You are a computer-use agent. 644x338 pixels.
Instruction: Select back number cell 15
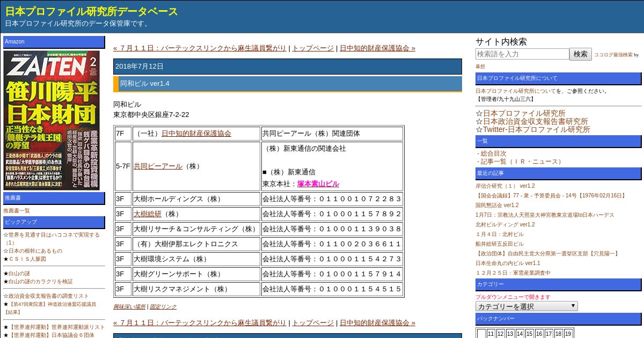529,334
